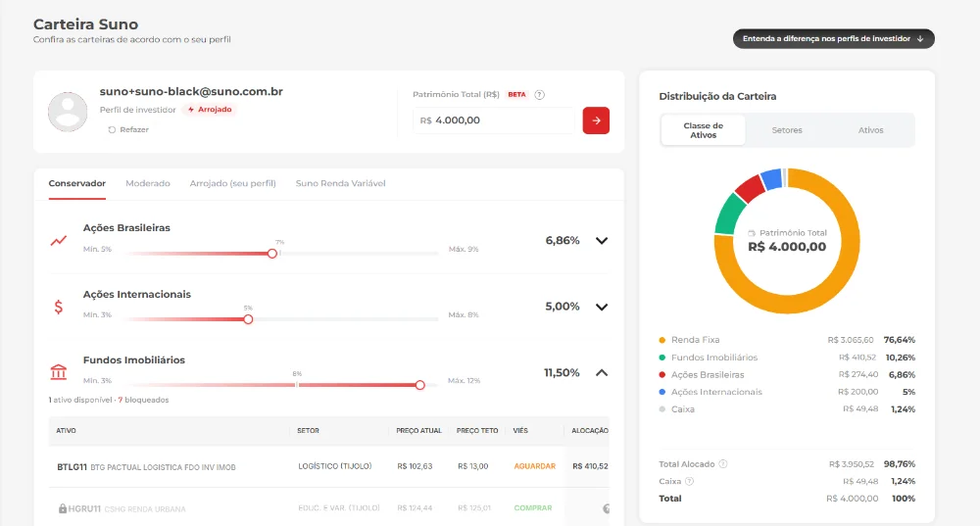The width and height of the screenshot is (980, 526).
Task: Click the COMPRAR bias label for HGRU11
Action: [x=532, y=508]
